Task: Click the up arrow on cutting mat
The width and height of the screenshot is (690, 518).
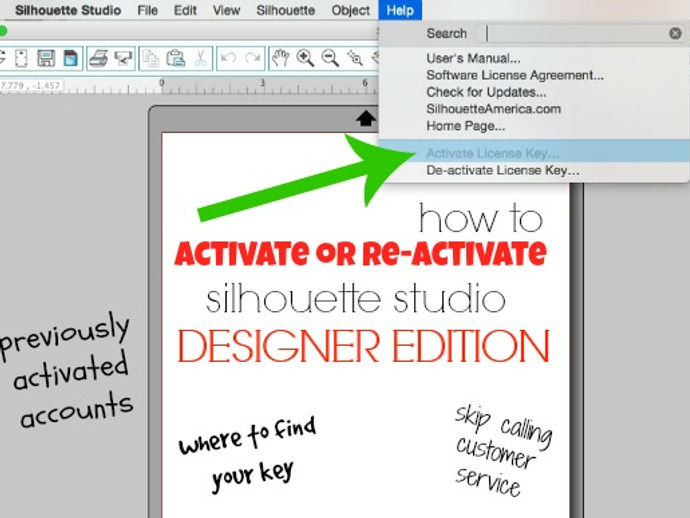Action: pyautogui.click(x=366, y=118)
